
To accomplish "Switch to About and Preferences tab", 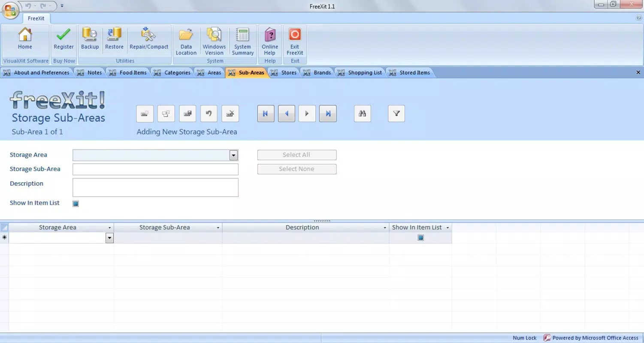I will click(x=36, y=72).
